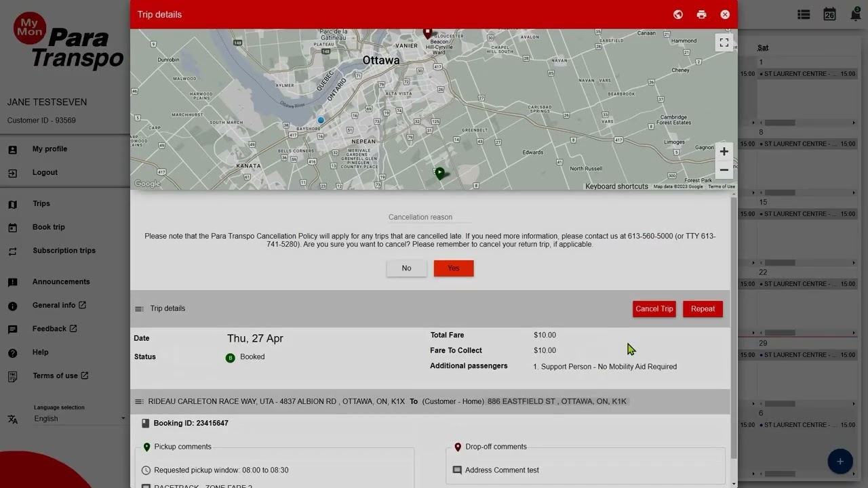Click the 'Support Person - No Mobility Aid Required' text

[x=609, y=367]
